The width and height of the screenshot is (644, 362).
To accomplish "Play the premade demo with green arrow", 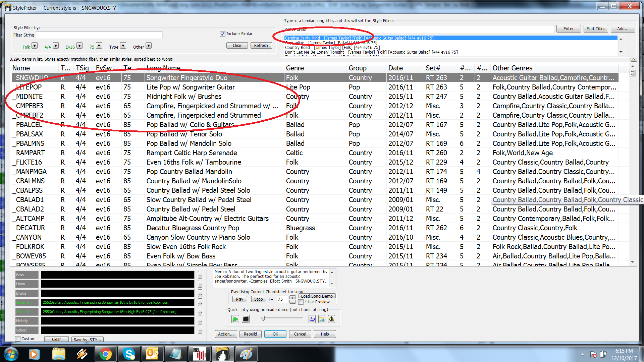I will coord(235,319).
